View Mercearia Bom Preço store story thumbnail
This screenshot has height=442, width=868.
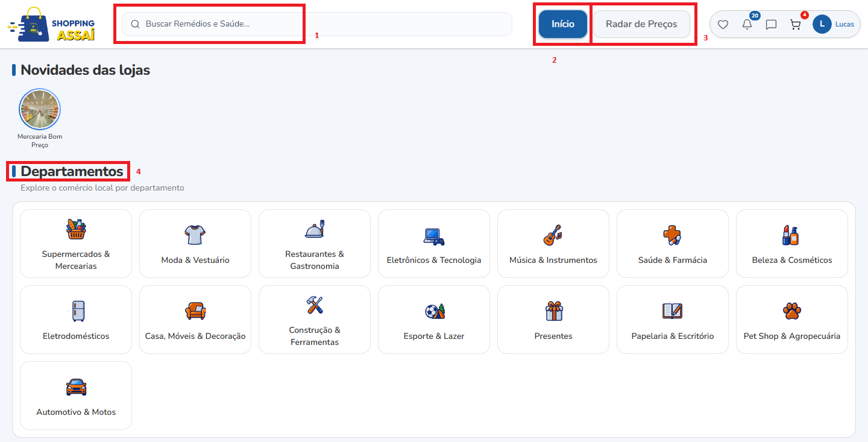point(40,109)
